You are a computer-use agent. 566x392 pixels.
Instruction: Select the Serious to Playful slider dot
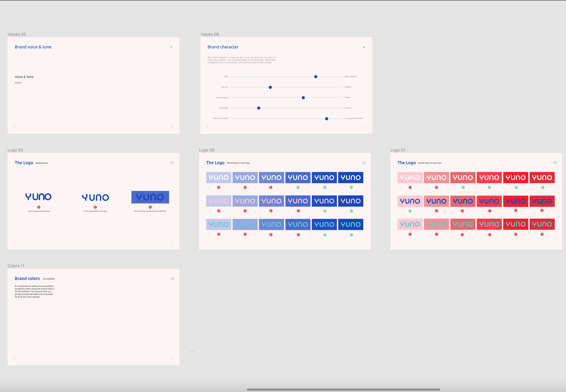pos(270,87)
